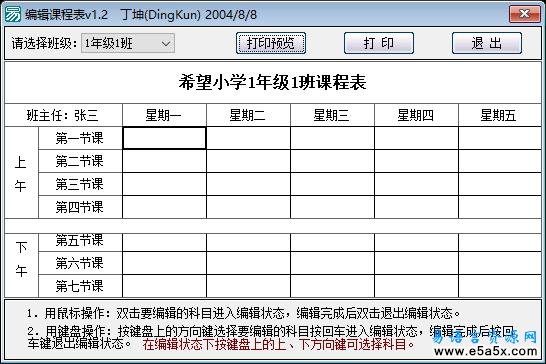Select the 星期二 column header
Screen dimensions: 546x364
coord(248,115)
